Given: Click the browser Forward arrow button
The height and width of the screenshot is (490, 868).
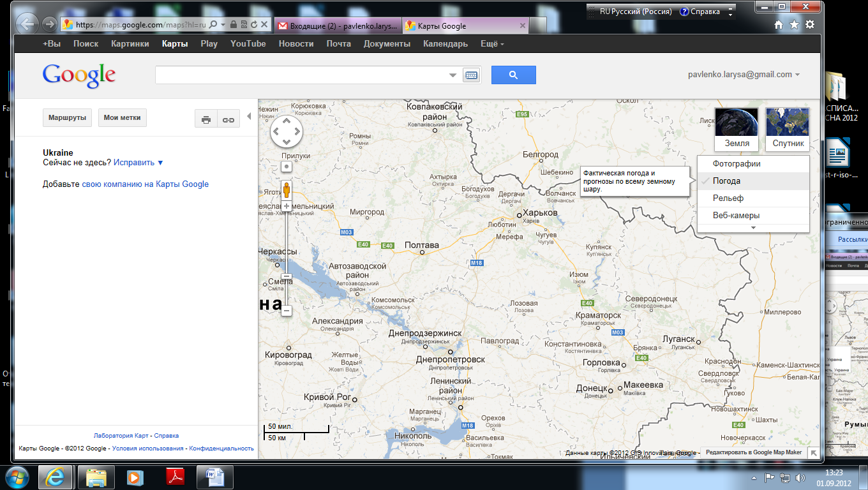Looking at the screenshot, I should tap(49, 24).
